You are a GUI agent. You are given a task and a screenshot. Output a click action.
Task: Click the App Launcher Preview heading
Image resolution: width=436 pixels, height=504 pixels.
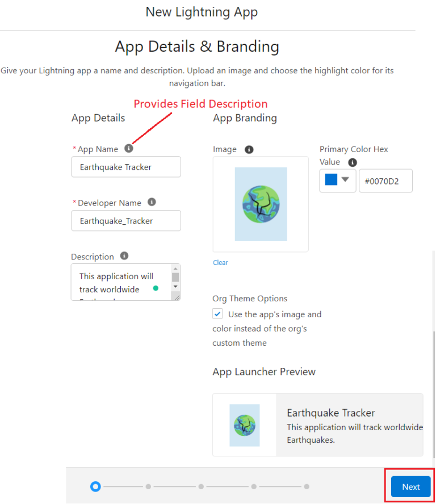pos(264,372)
